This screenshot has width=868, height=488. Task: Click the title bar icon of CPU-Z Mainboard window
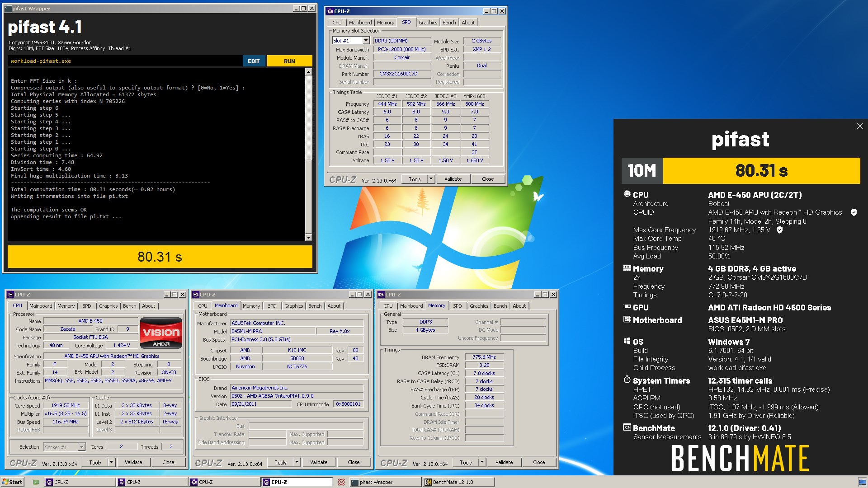coord(196,295)
